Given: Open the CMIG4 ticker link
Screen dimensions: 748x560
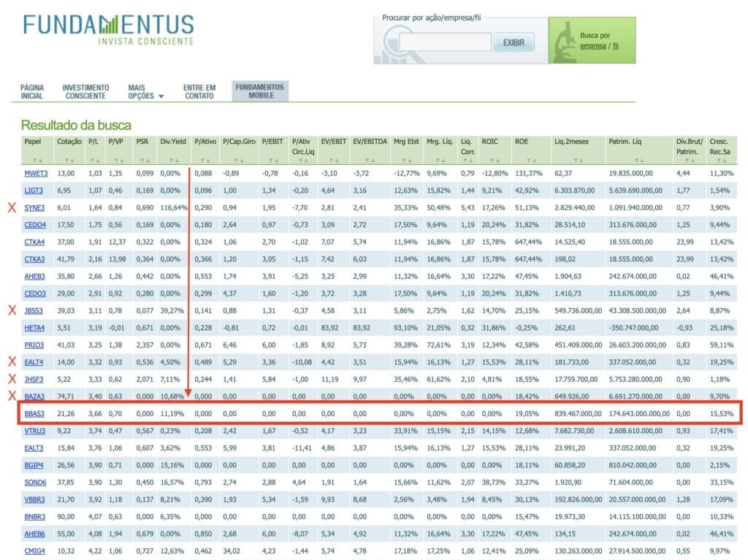Looking at the screenshot, I should point(35,551).
